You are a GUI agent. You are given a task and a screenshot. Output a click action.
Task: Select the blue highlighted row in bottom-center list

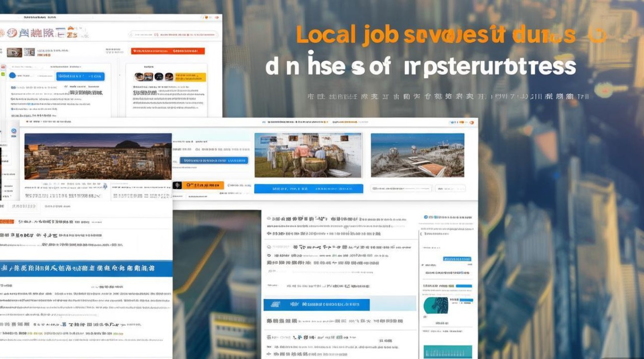[x=316, y=304]
